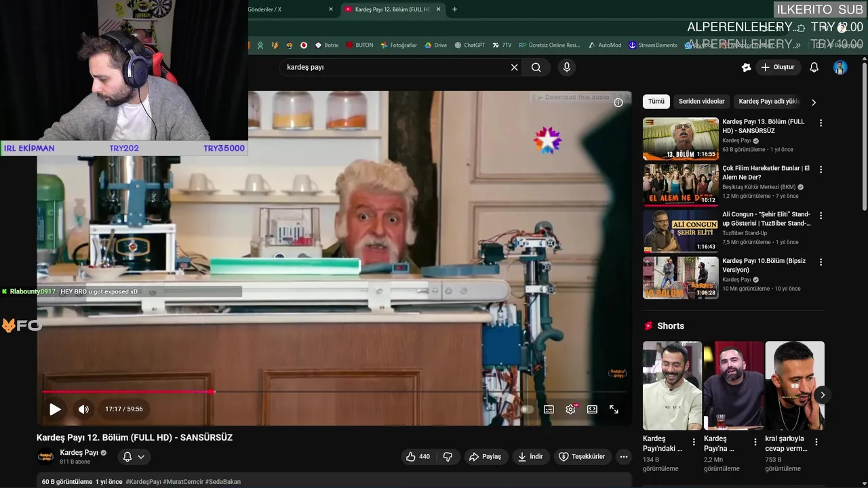
Task: Open a new browser tab
Action: tap(454, 9)
